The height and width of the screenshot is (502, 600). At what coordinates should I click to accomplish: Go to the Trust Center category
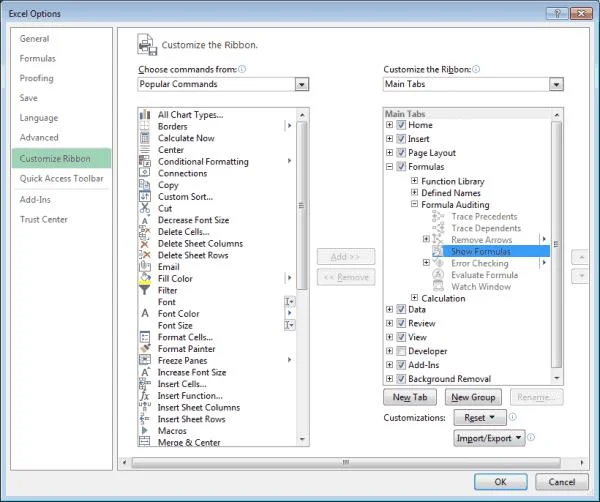tap(44, 219)
